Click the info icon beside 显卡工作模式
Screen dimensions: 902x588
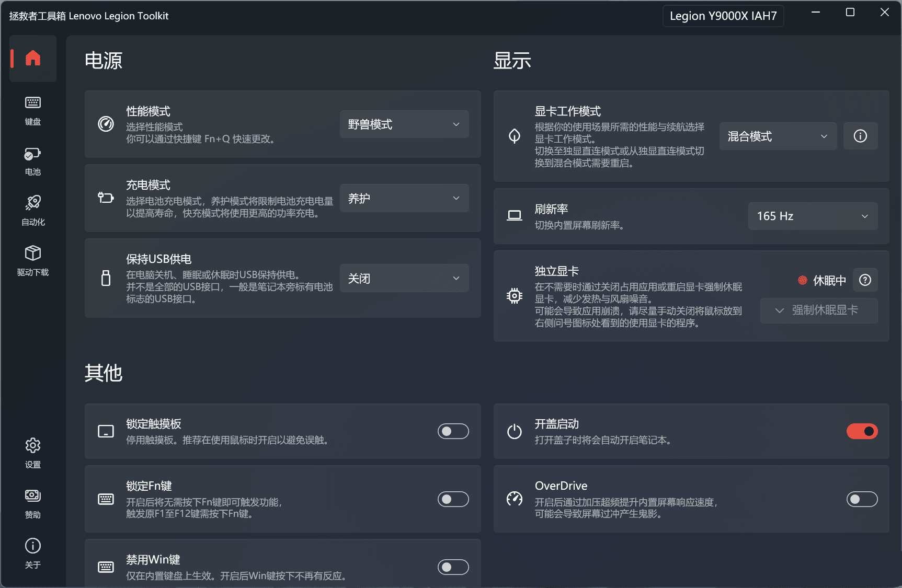(x=860, y=136)
